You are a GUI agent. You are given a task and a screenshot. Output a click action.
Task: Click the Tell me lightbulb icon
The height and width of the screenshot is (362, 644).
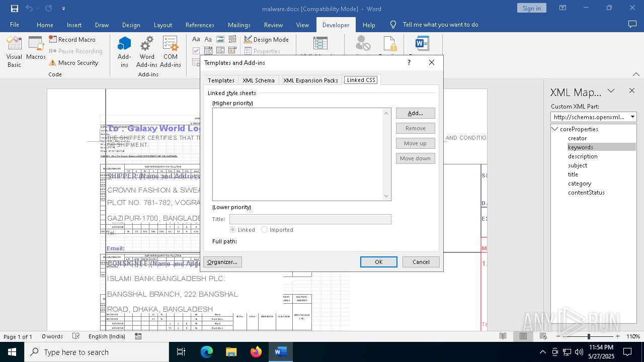pos(393,25)
